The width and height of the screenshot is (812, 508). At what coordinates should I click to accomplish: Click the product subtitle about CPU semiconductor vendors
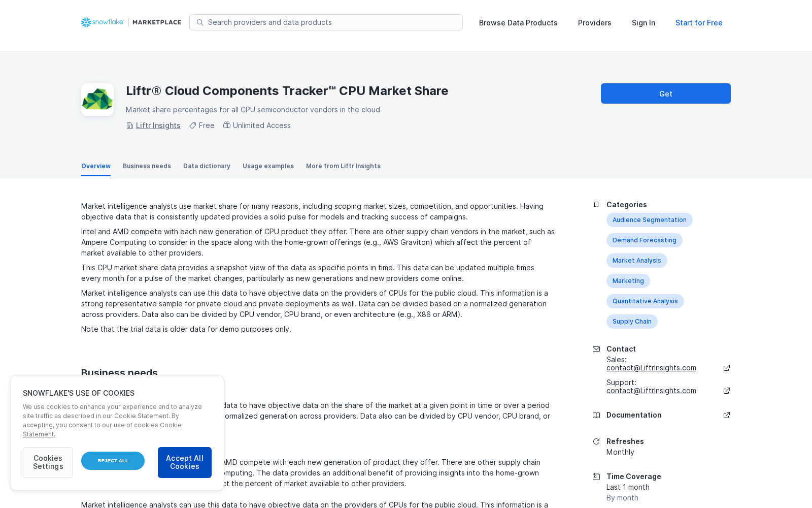coord(253,110)
